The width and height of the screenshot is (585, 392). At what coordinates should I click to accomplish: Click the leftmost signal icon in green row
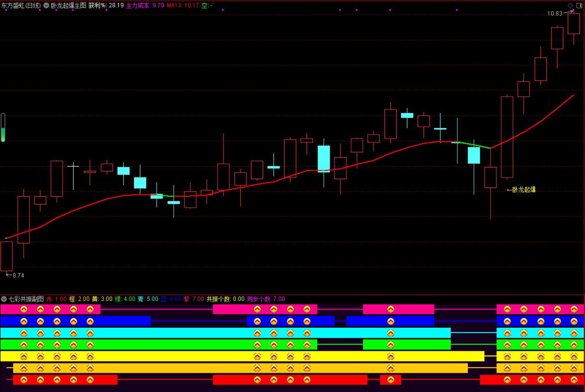point(24,345)
